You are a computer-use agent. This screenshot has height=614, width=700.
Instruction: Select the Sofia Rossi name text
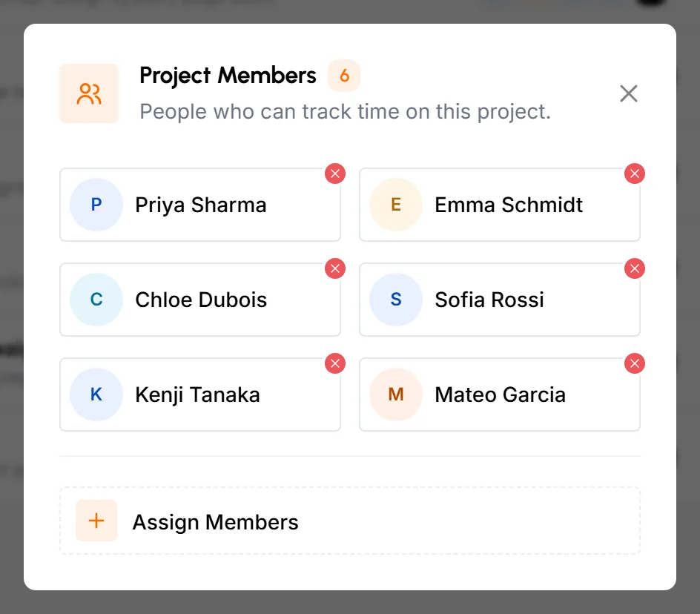click(489, 300)
